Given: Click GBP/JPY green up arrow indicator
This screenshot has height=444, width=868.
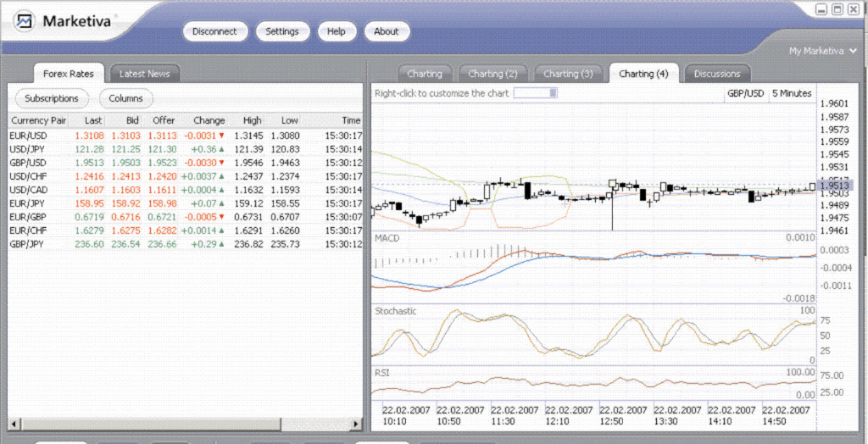Looking at the screenshot, I should (221, 244).
